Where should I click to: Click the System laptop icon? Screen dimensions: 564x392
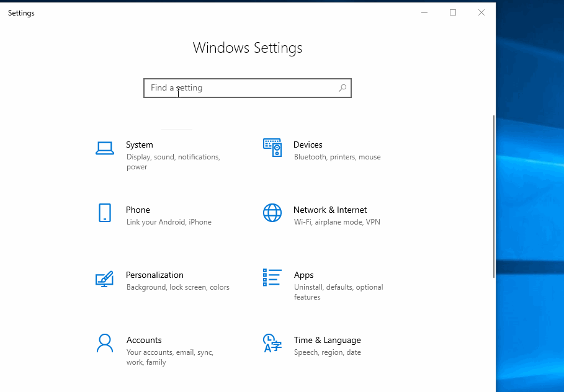pos(105,148)
